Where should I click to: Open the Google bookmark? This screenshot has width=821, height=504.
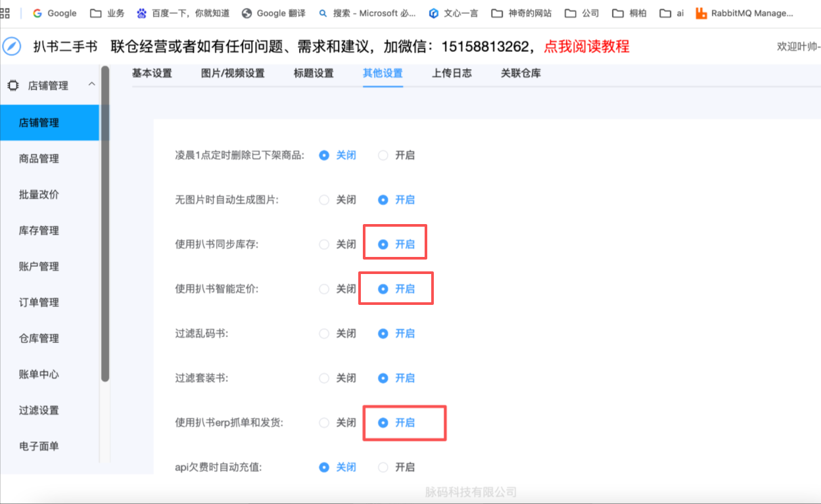point(55,13)
